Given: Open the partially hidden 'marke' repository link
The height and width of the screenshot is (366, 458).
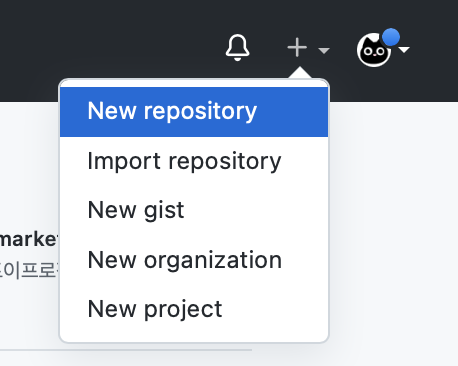Looking at the screenshot, I should (x=29, y=239).
